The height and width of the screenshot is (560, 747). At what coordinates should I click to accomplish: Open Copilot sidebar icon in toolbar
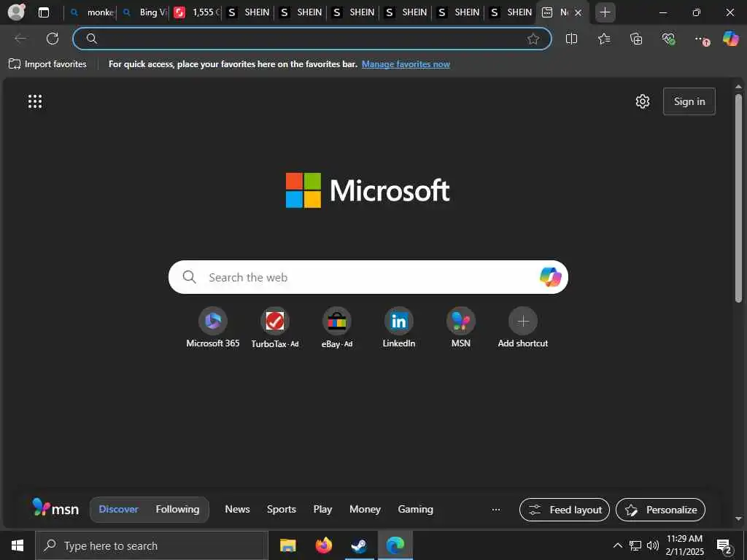[x=730, y=38]
